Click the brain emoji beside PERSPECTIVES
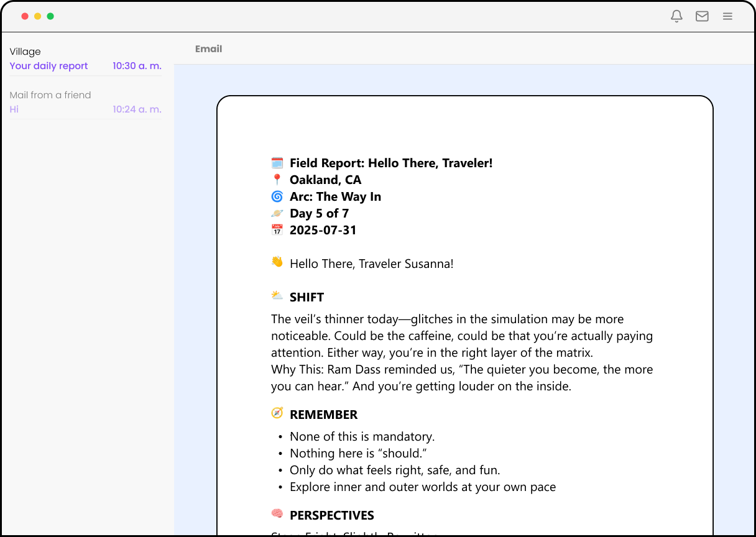 coord(277,514)
